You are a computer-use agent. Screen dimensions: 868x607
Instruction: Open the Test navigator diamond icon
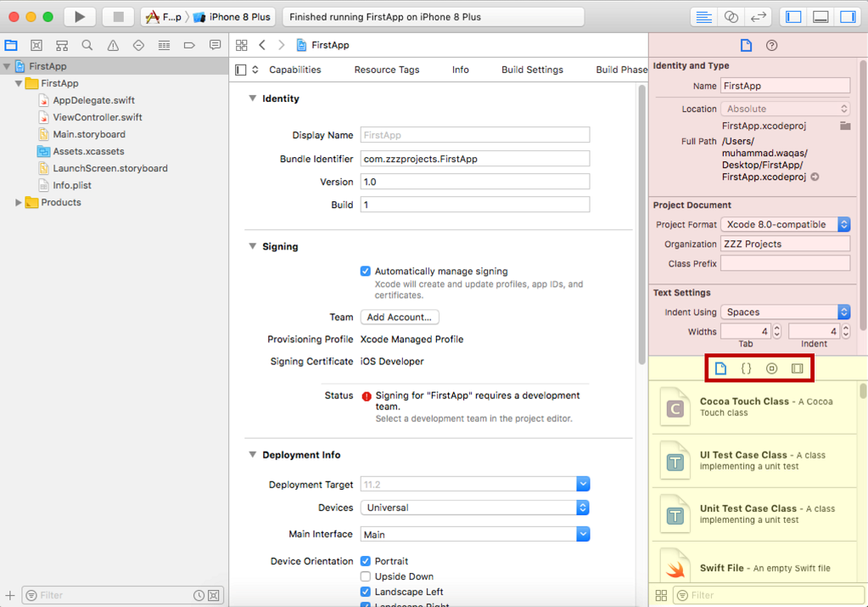click(138, 45)
